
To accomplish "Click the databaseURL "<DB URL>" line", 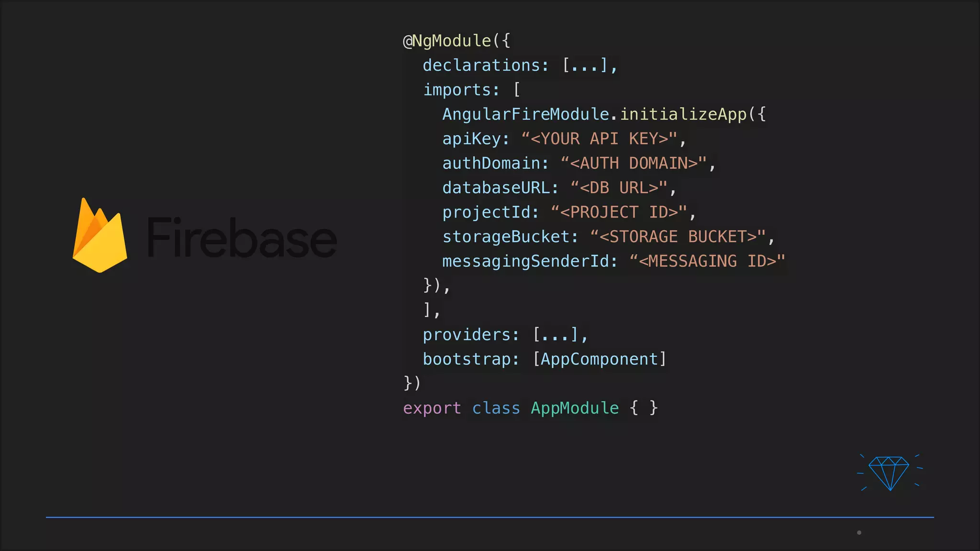I will coord(559,188).
